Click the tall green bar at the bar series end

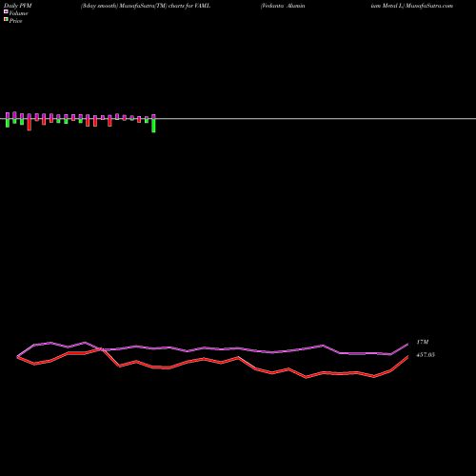coord(153,126)
